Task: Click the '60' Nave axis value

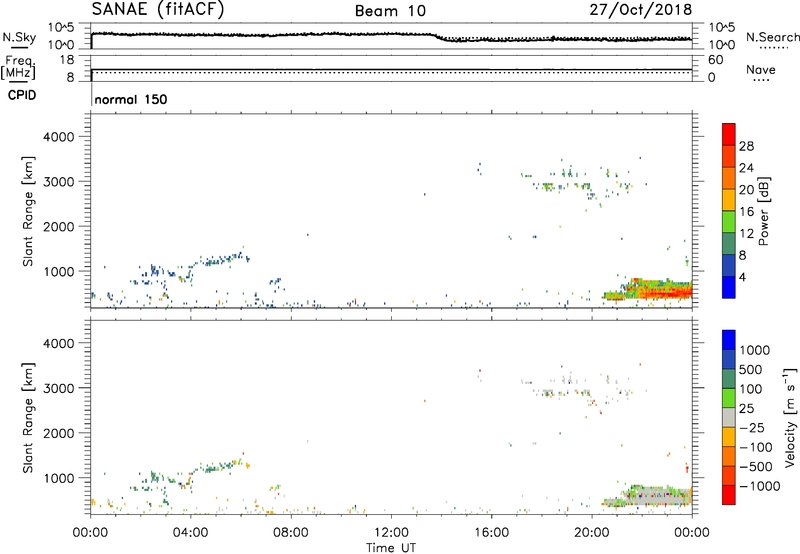Action: (716, 60)
